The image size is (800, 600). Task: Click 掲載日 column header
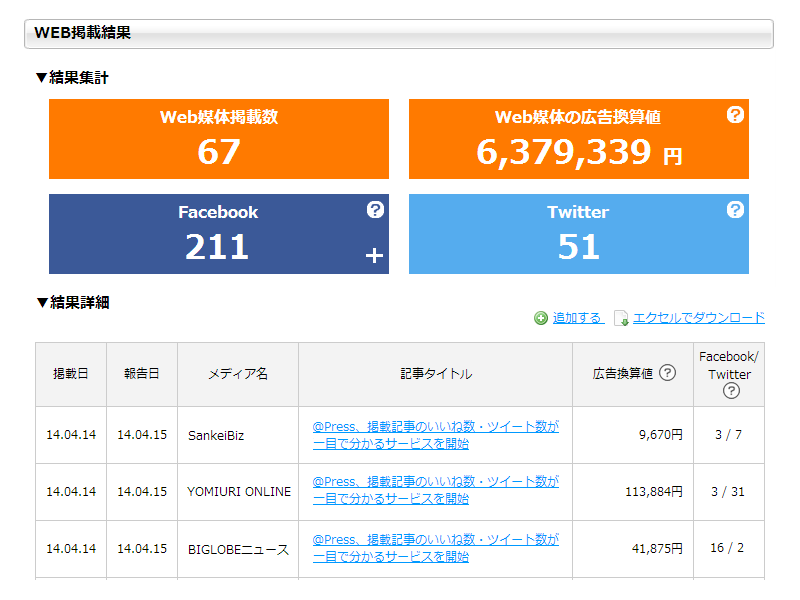pos(71,374)
